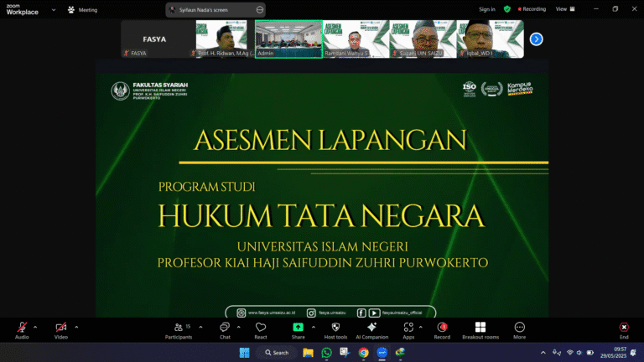Open the View layout menu

click(563, 9)
